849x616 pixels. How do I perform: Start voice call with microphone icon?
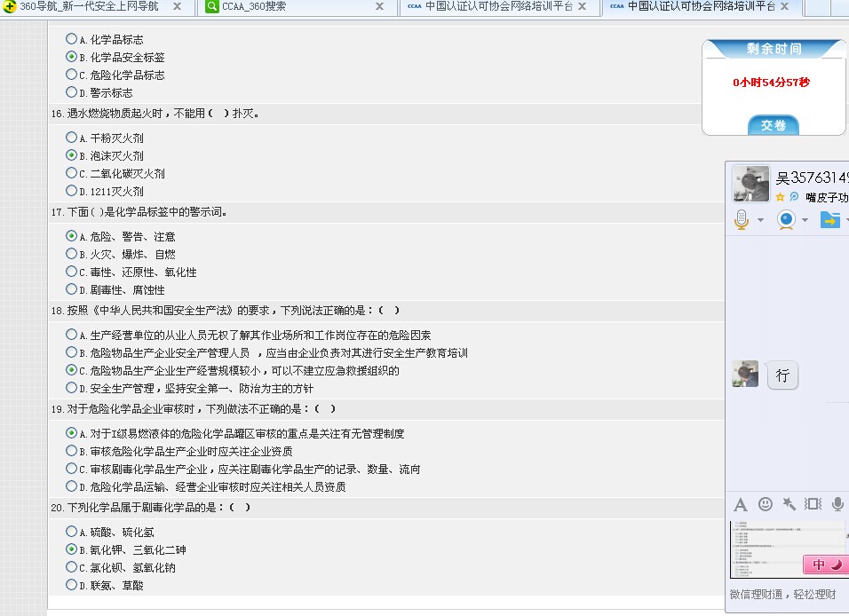(x=742, y=220)
